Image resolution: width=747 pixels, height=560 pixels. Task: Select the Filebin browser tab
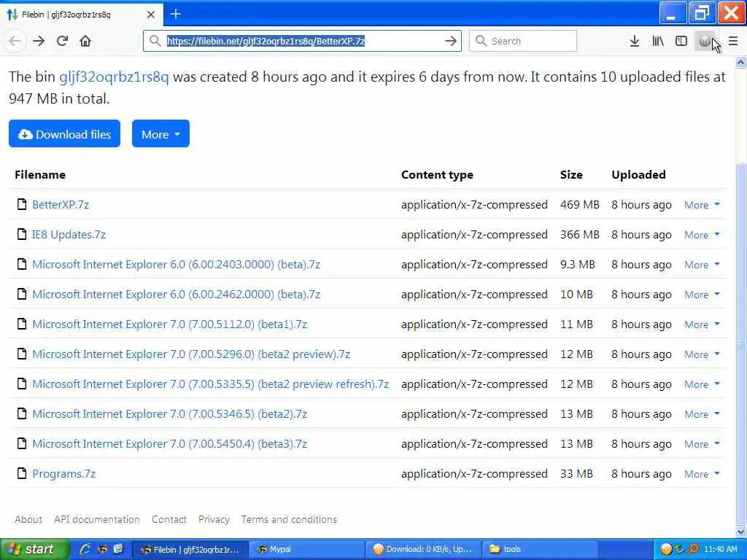click(x=81, y=15)
